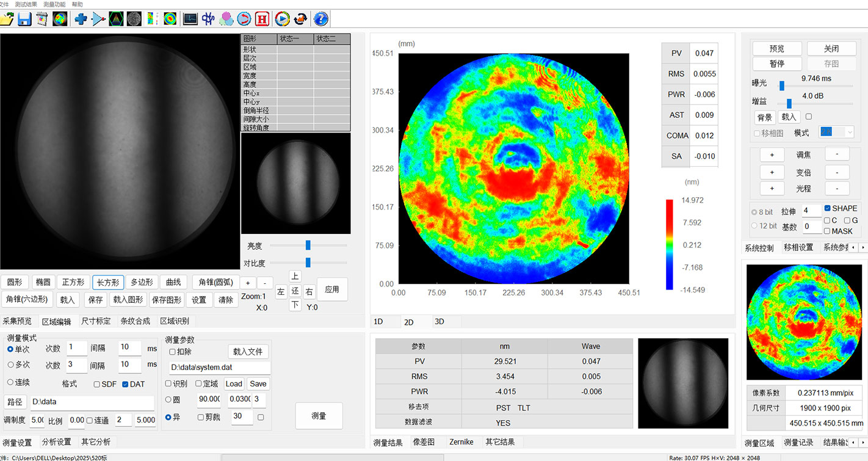Click the blue cross-shaped toolbar icon
868x461 pixels.
81,19
